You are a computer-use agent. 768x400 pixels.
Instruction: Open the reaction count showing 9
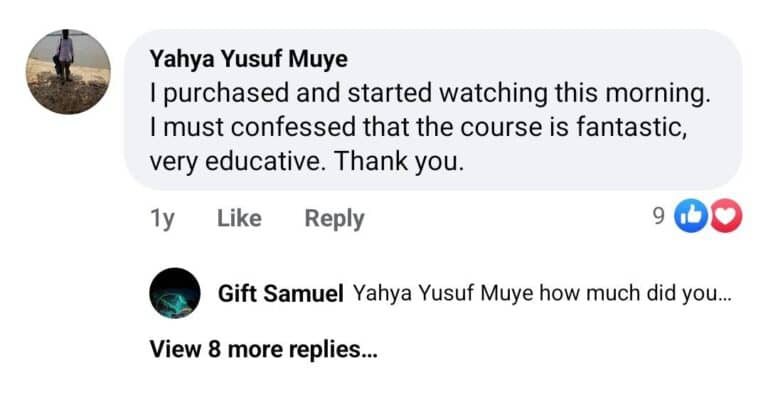click(x=658, y=216)
